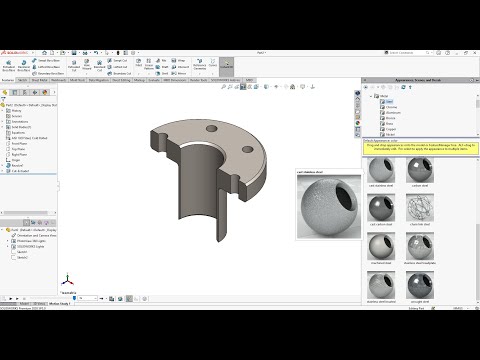Image resolution: width=480 pixels, height=360 pixels.
Task: Expand the PhotoView 360 Lights node
Action: pos(8,241)
